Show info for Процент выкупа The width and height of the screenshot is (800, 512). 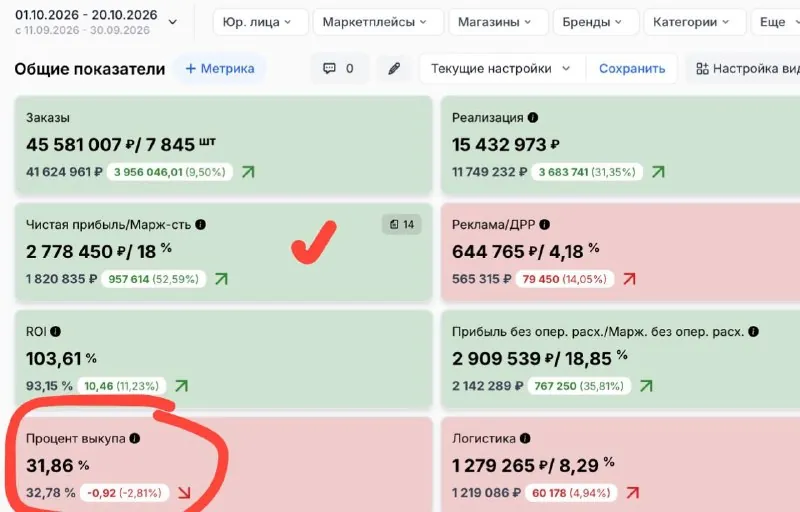(135, 439)
